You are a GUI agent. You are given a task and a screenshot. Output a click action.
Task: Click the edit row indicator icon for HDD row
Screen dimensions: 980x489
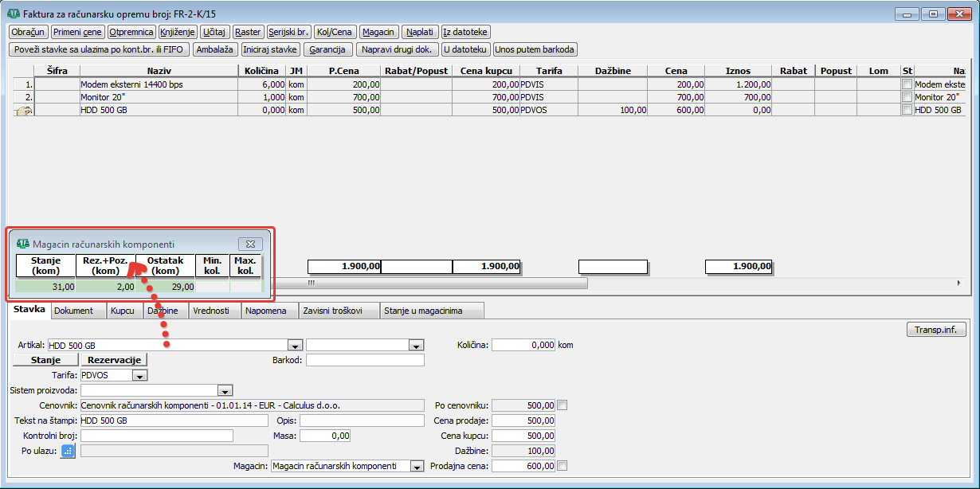click(x=23, y=111)
